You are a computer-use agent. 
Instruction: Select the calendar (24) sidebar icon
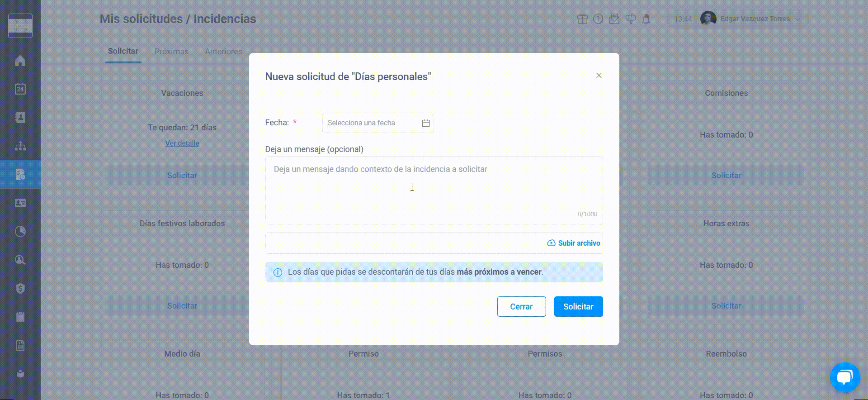[20, 89]
